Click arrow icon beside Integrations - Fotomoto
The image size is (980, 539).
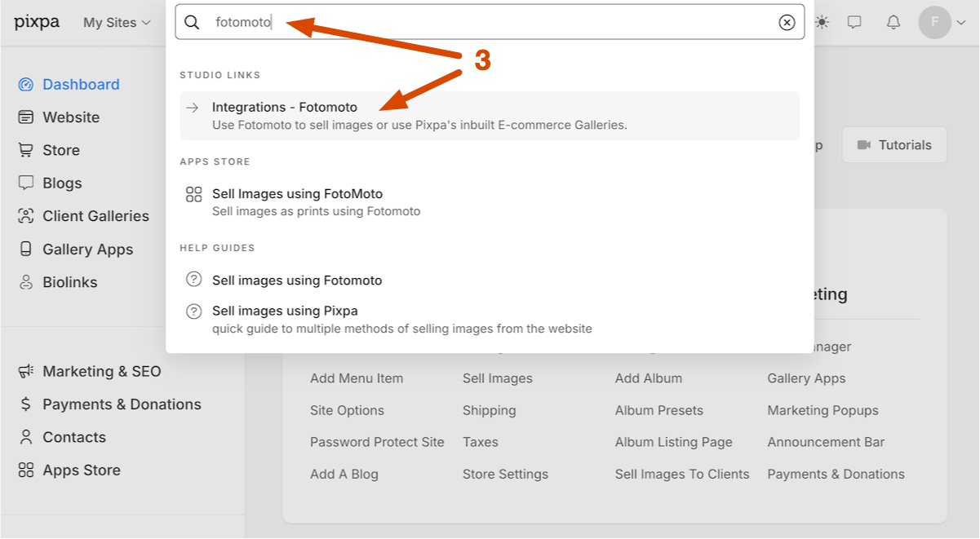(x=193, y=108)
